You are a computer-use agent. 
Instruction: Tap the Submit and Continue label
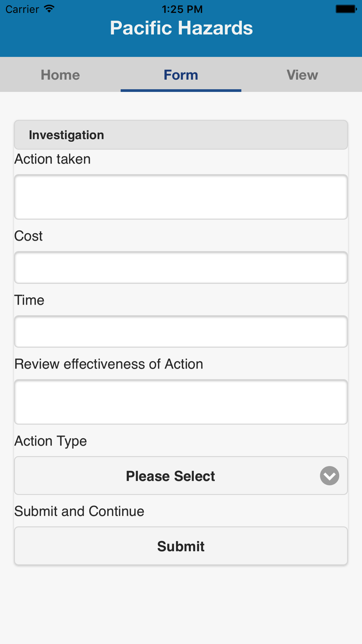pos(79,511)
